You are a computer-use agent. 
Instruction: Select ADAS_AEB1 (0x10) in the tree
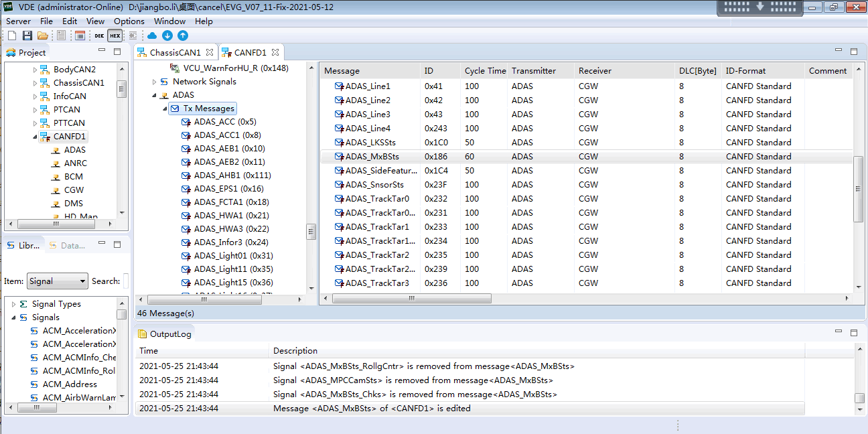click(x=229, y=149)
